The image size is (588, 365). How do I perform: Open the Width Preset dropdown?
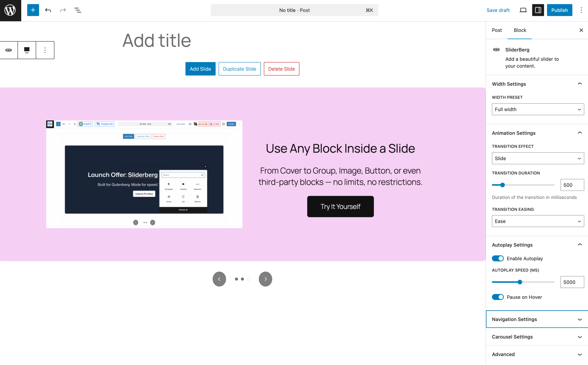537,109
